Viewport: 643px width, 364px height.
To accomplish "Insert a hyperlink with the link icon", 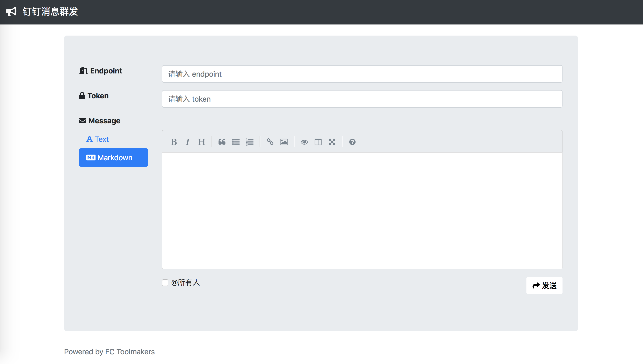I will [270, 142].
